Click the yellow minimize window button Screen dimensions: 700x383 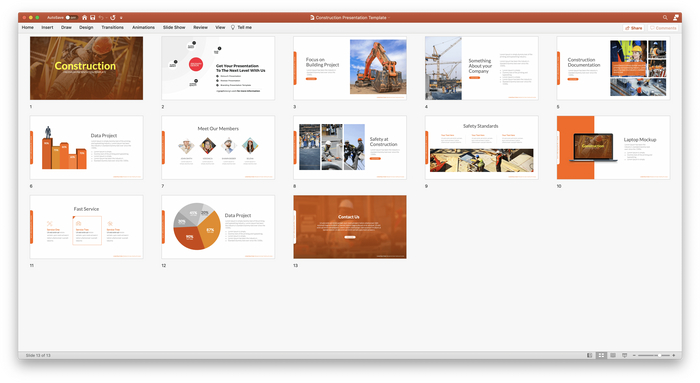(31, 17)
